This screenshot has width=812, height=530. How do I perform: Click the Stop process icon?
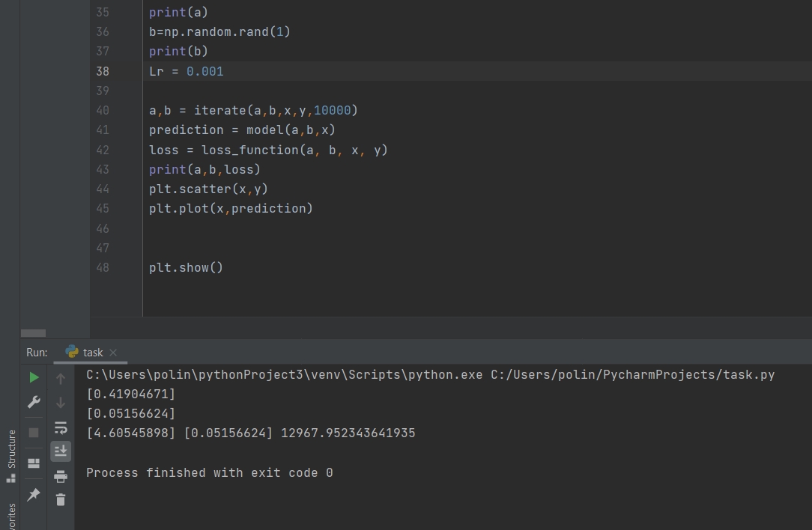point(33,432)
